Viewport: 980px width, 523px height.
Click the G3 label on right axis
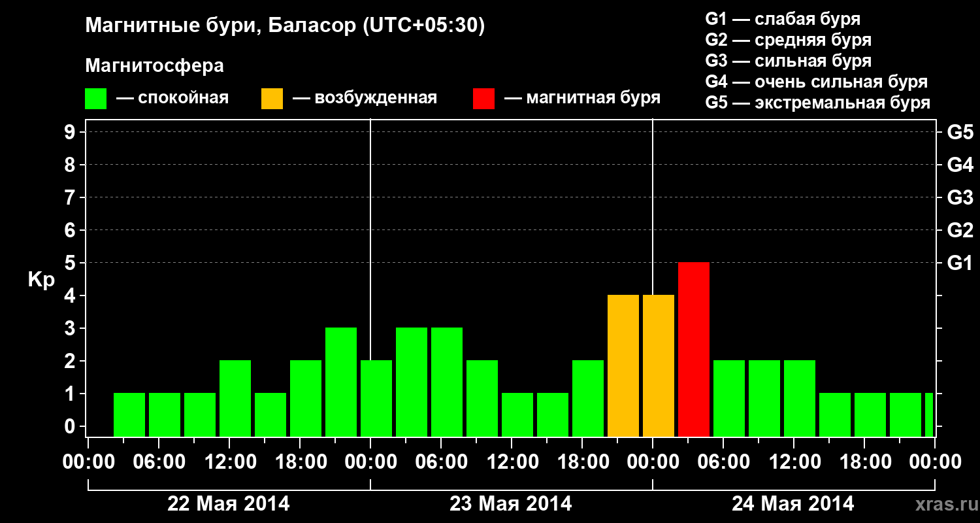click(x=960, y=197)
